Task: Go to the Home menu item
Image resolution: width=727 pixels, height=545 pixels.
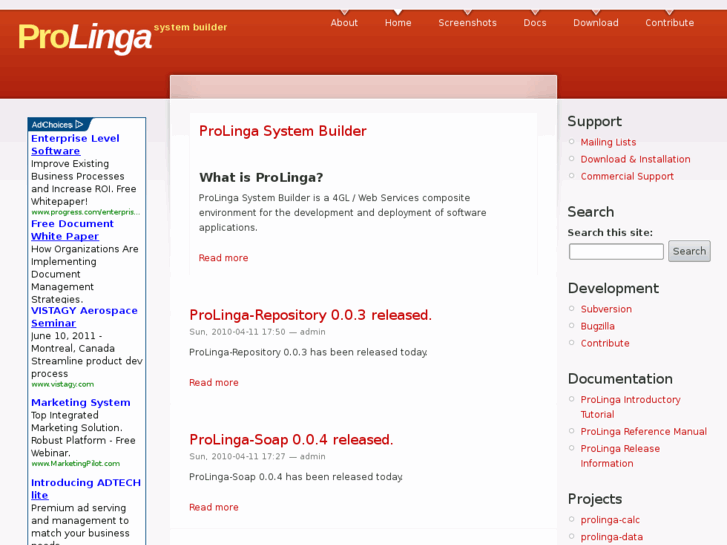Action: (398, 23)
